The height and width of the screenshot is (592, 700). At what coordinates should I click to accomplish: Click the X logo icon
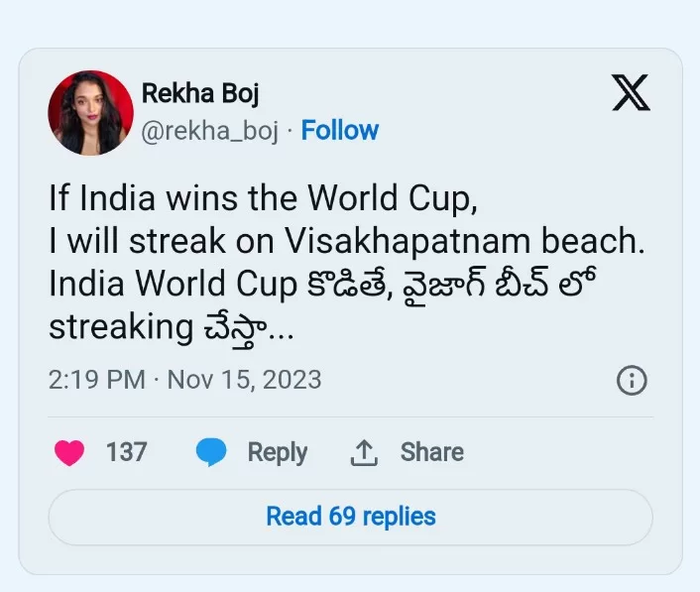pos(631,92)
